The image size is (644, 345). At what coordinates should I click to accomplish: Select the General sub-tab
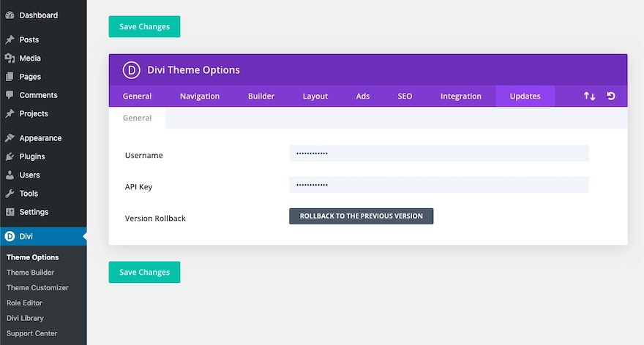coord(137,118)
